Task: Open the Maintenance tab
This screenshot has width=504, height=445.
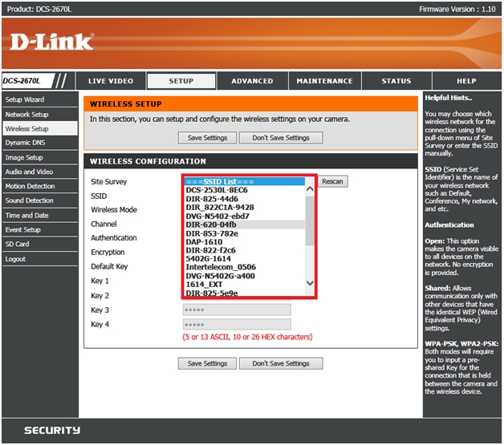Action: pyautogui.click(x=324, y=81)
